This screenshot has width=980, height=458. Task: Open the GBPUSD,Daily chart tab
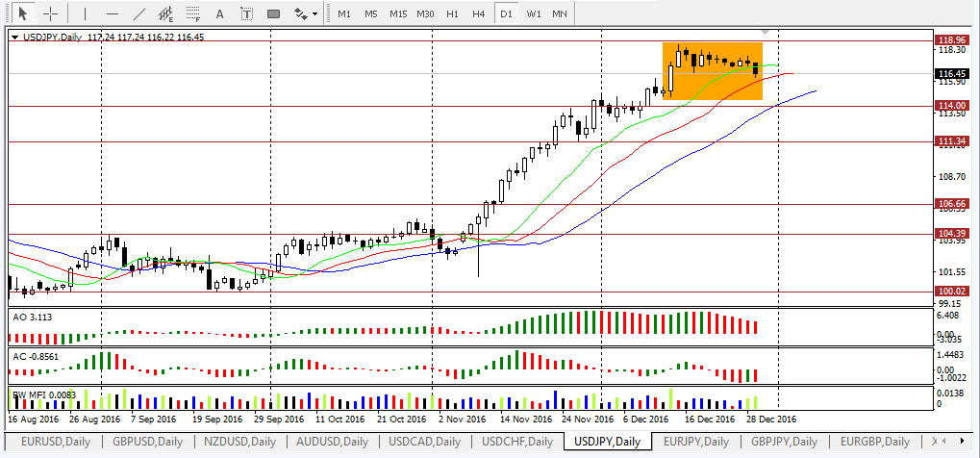[x=147, y=442]
